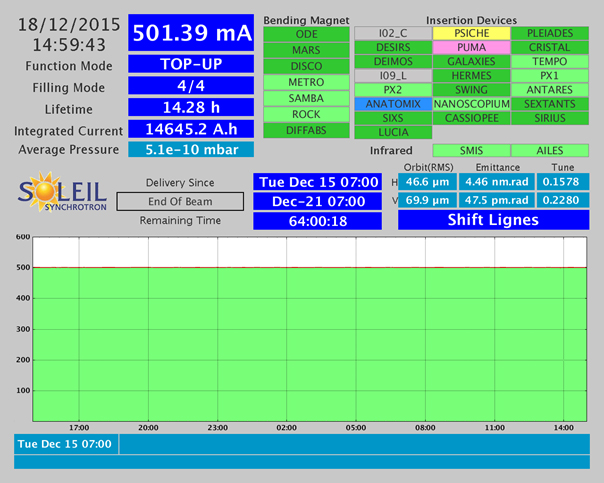Click the 5.1e-10 mbar average pressure
604x483 pixels.
(191, 150)
